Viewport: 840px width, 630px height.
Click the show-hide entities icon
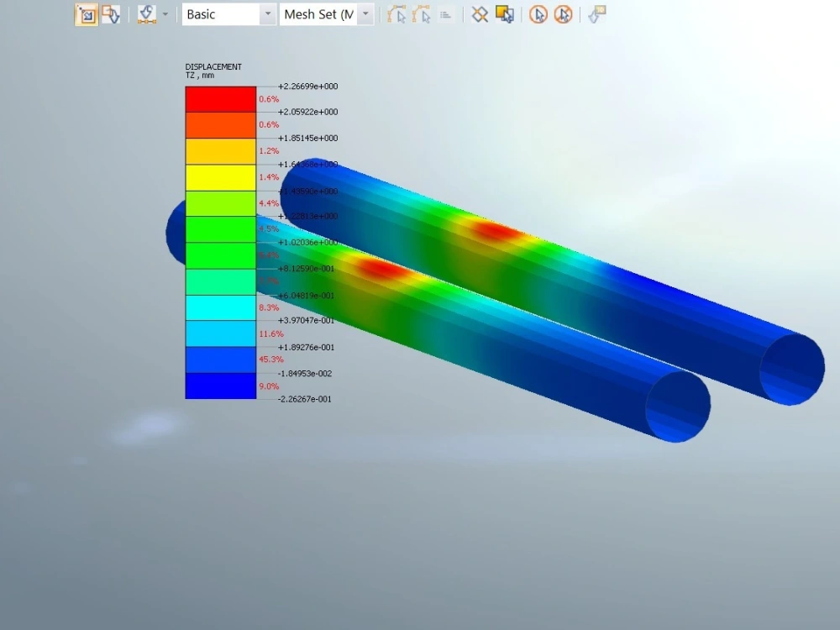505,14
